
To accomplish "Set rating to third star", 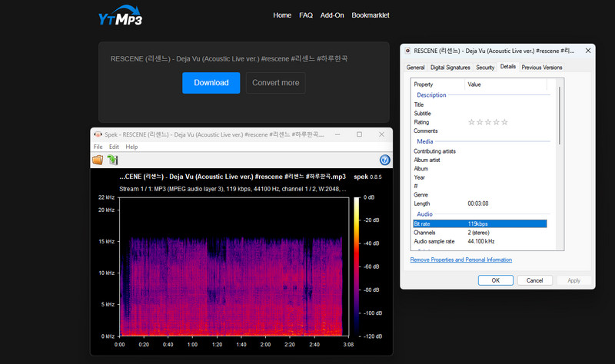I will [x=488, y=122].
